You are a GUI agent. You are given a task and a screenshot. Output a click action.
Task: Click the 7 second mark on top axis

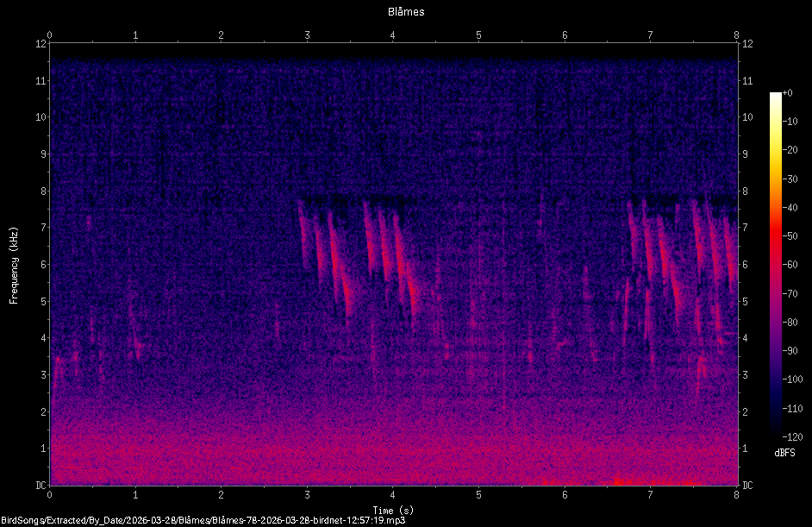[651, 35]
